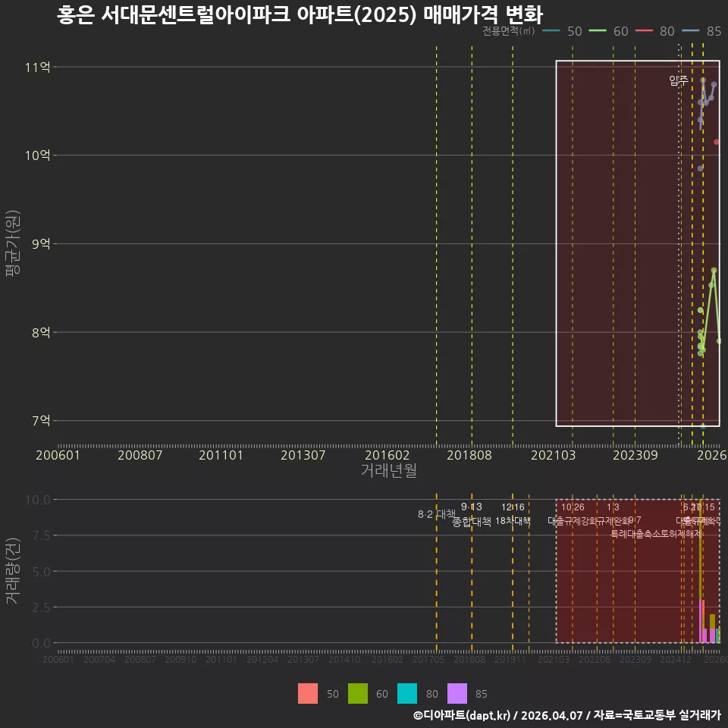Image resolution: width=728 pixels, height=728 pixels.
Task: Click 201410 on the volume chart axis
Action: (344, 659)
